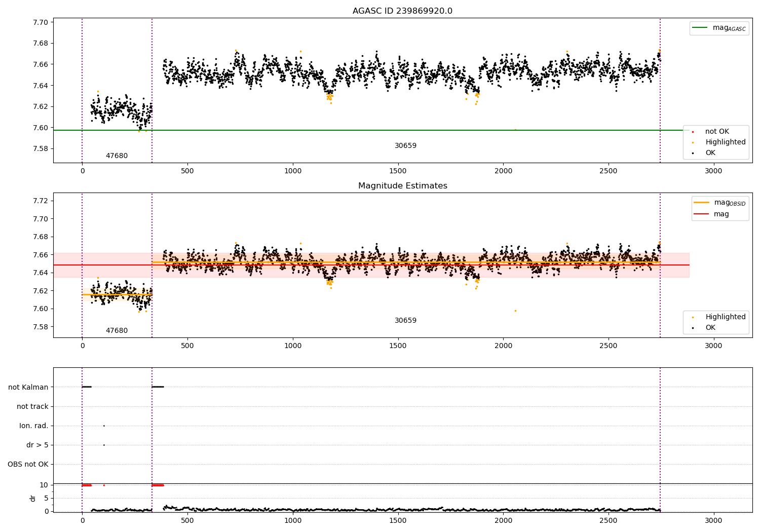Click 'Highlighted' legend entry in Magnitude Estimates plot
This screenshot has height=532, width=760.
point(720,317)
